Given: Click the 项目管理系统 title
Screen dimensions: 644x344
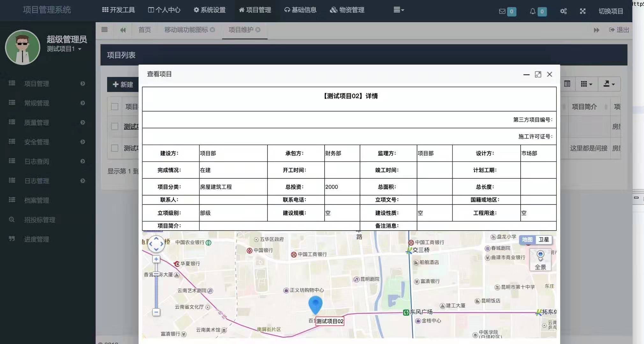Looking at the screenshot, I should (47, 10).
